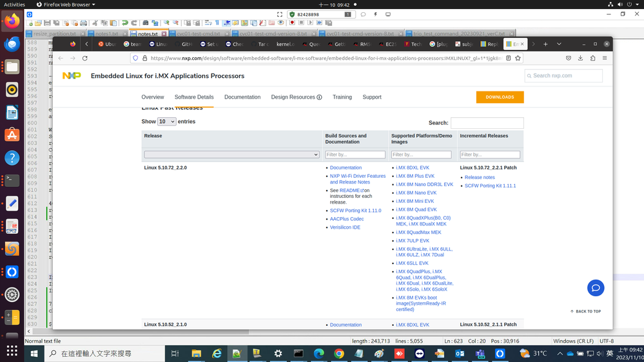Bookmark this page with the star icon
This screenshot has height=362, width=644.
tap(518, 58)
